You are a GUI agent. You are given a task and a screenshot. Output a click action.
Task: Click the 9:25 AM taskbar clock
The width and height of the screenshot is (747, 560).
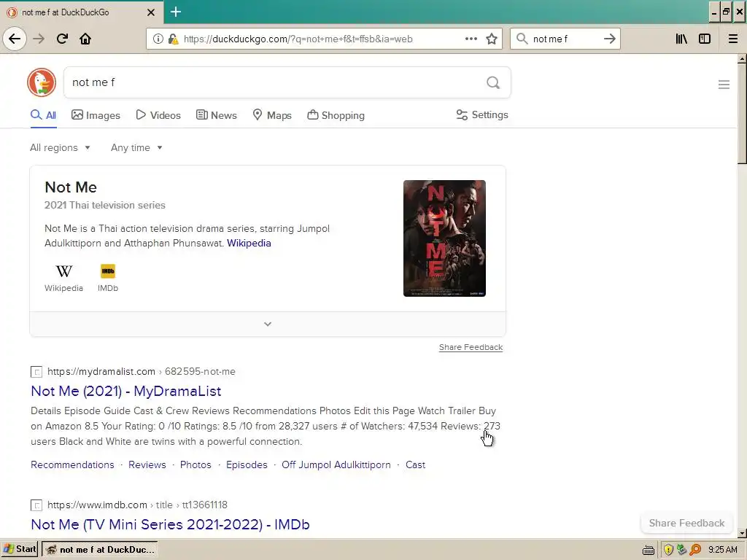click(x=723, y=550)
